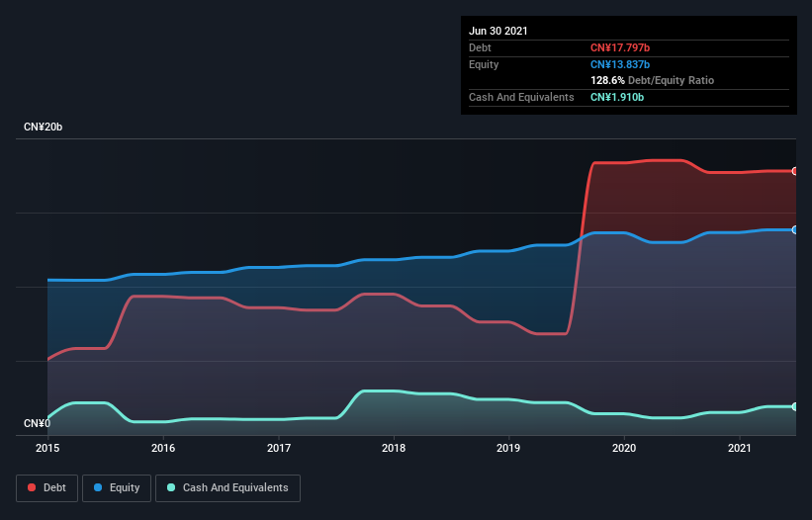Toggle the Cash And Equivalents legend button
812x520 pixels.
coord(227,488)
